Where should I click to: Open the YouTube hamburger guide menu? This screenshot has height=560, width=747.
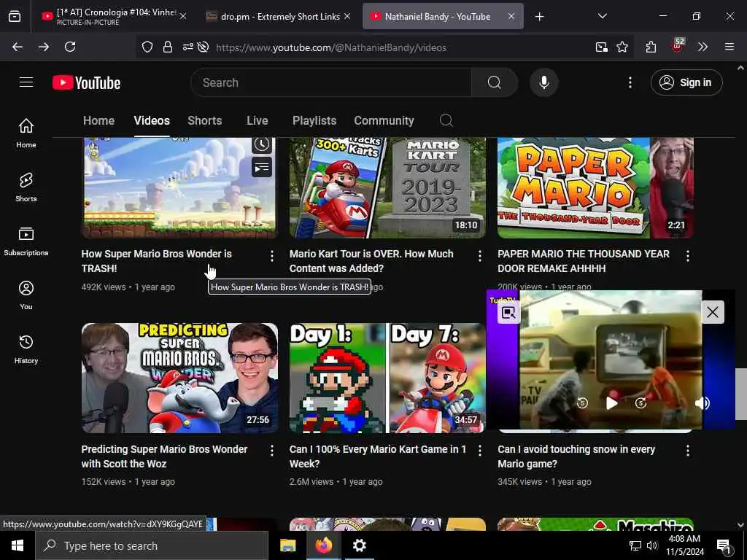tap(26, 82)
